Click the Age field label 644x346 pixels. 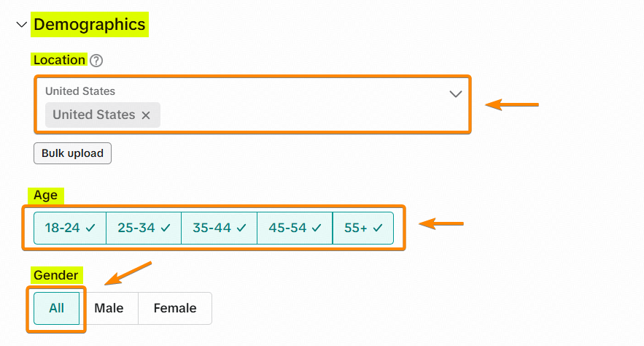point(45,196)
